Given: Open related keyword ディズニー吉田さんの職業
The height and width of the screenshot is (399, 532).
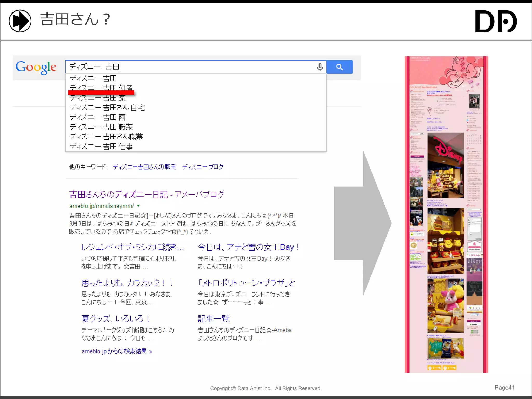Looking at the screenshot, I should click(144, 167).
